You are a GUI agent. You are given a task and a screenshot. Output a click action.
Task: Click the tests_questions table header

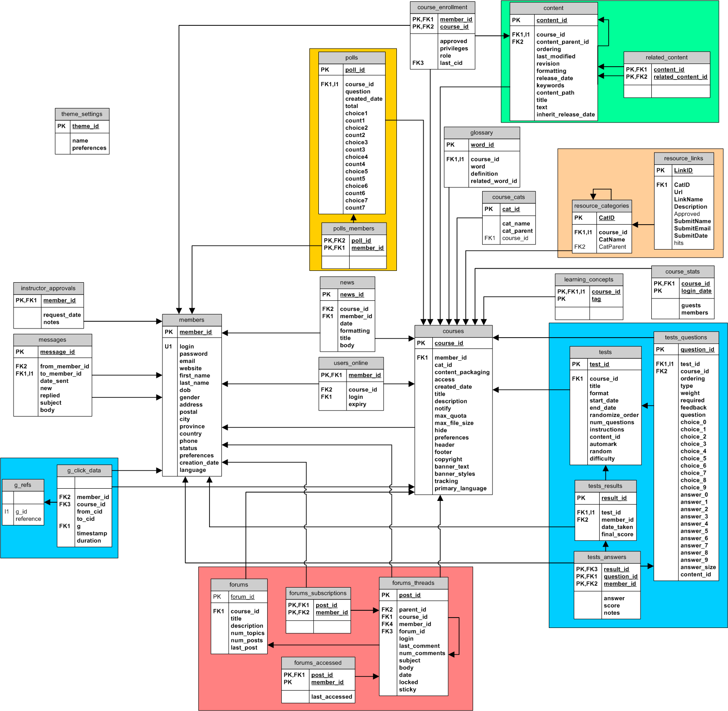click(686, 338)
